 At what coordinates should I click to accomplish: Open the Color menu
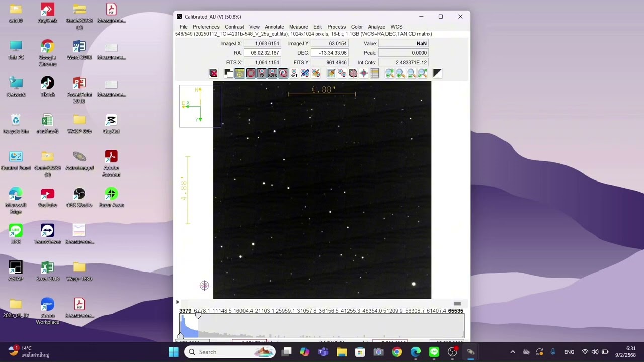click(357, 27)
